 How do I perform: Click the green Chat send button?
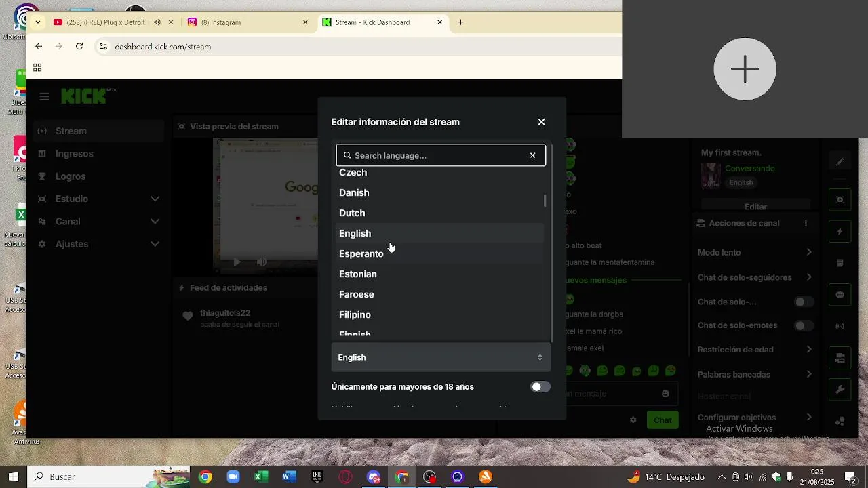coord(663,420)
